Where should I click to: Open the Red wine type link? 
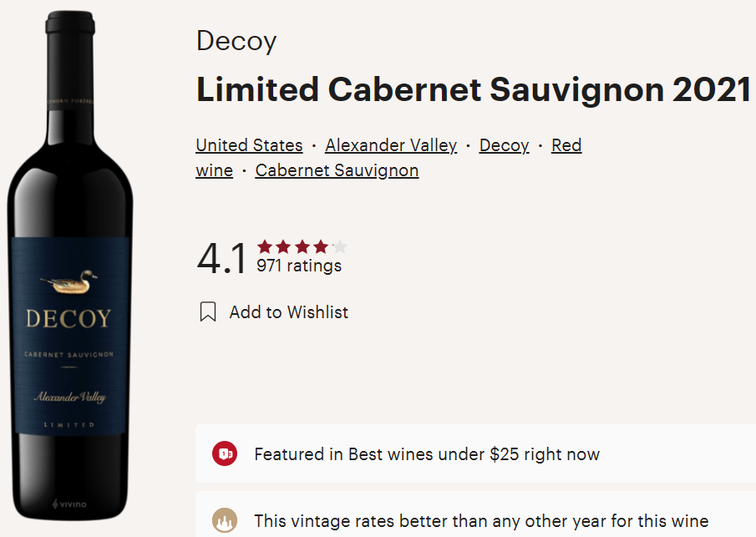click(566, 145)
